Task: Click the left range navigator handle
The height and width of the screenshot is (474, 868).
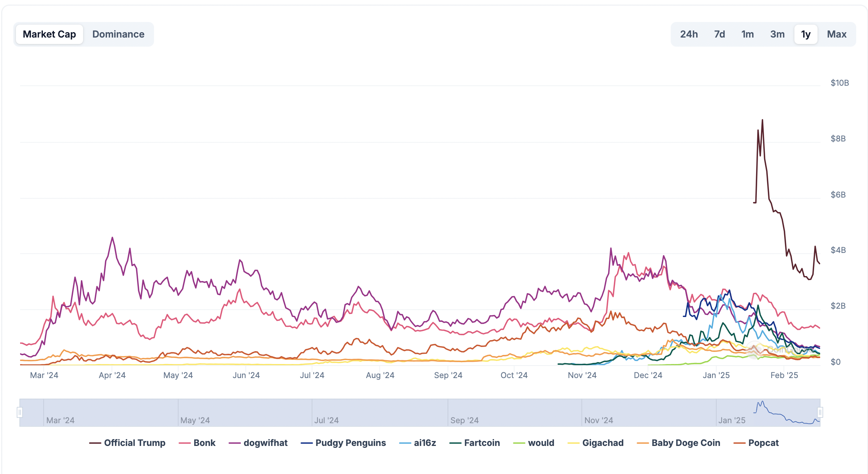Action: [x=20, y=412]
